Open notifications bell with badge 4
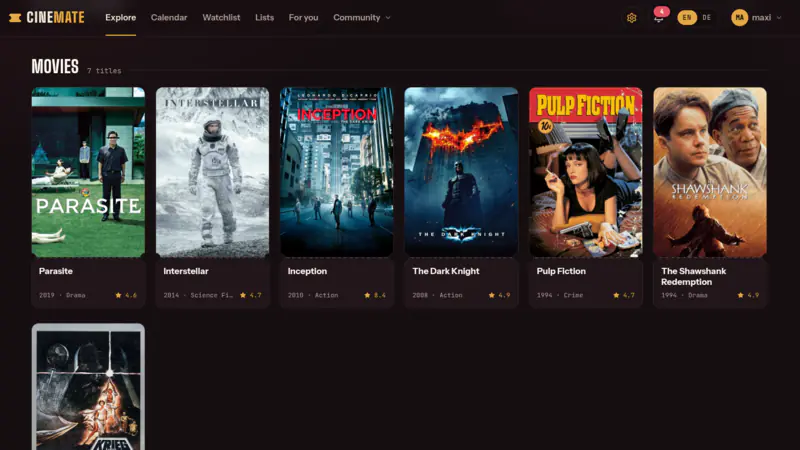Viewport: 800px width, 450px height. (x=659, y=16)
